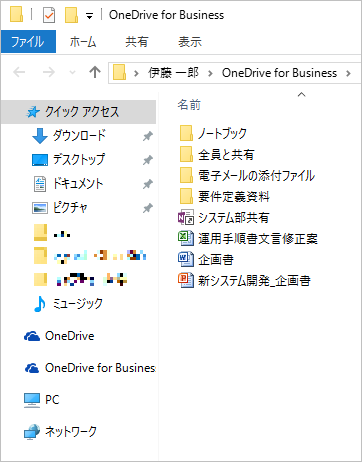Click OneDrive for Business in address bar
362x462 pixels.
coord(279,73)
